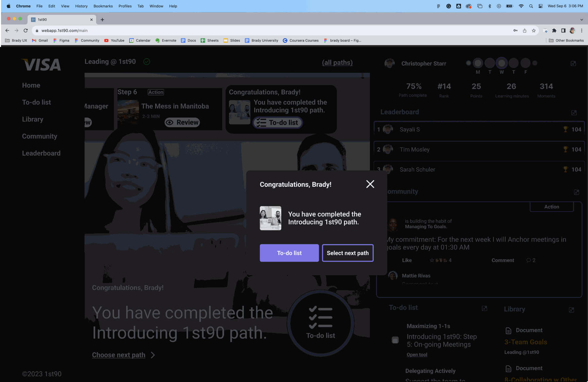Click the Monday activity circle

pyautogui.click(x=478, y=63)
